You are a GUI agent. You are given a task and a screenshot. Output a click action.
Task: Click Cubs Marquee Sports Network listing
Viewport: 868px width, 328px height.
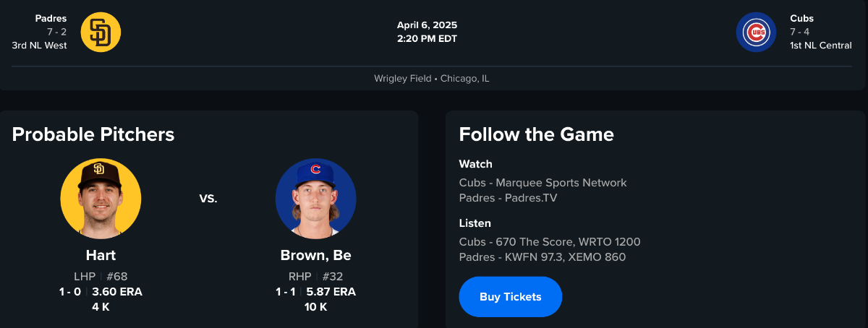pos(542,183)
